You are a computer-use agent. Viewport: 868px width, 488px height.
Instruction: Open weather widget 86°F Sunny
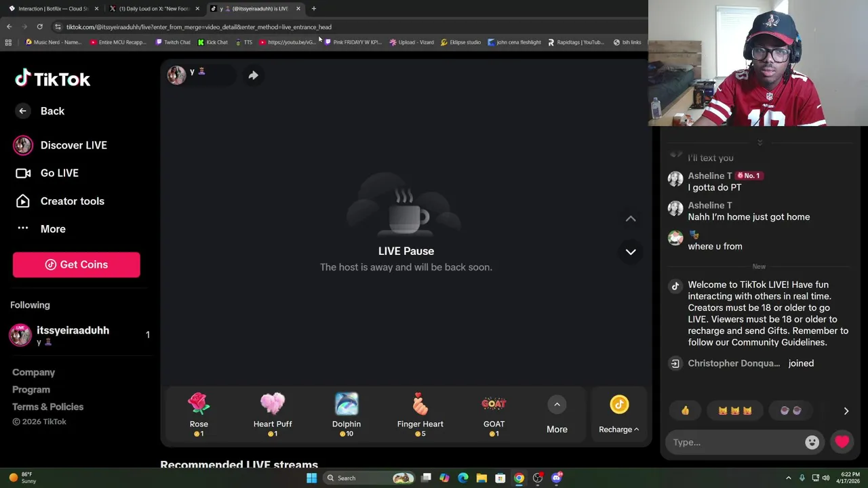(x=22, y=478)
